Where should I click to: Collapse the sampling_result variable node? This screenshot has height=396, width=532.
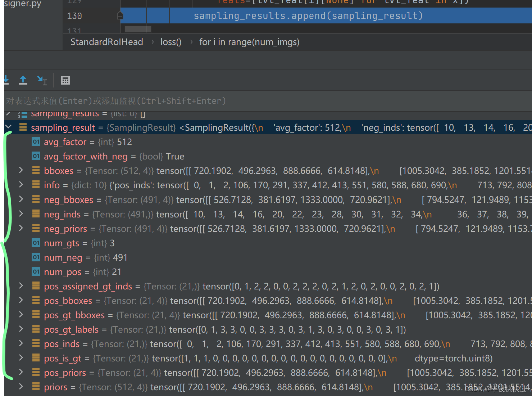point(8,127)
